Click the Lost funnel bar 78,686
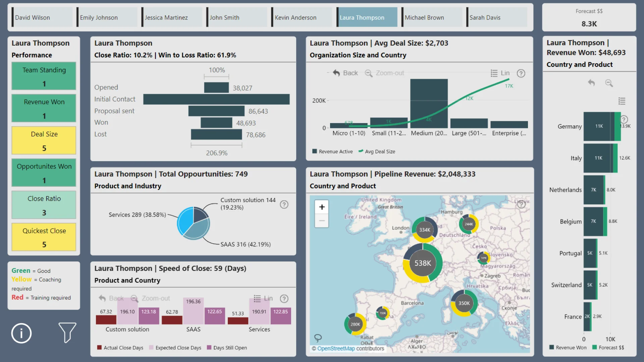Screen dimensions: 644x362 pyautogui.click(x=216, y=134)
